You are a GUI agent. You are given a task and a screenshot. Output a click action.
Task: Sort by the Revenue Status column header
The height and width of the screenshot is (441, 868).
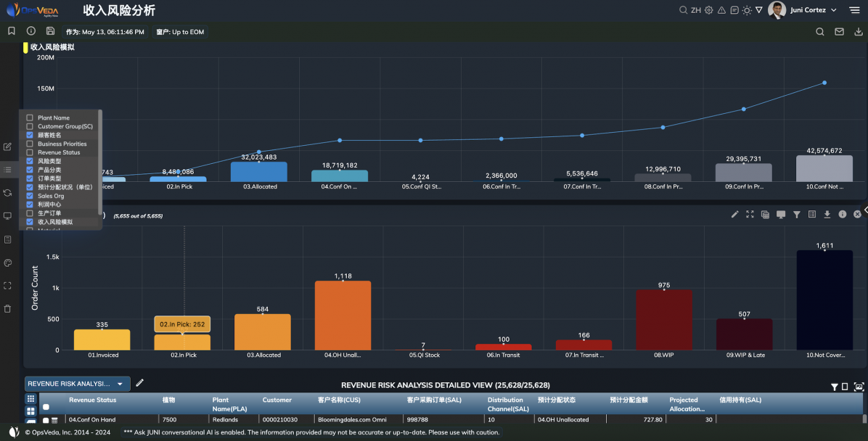92,400
